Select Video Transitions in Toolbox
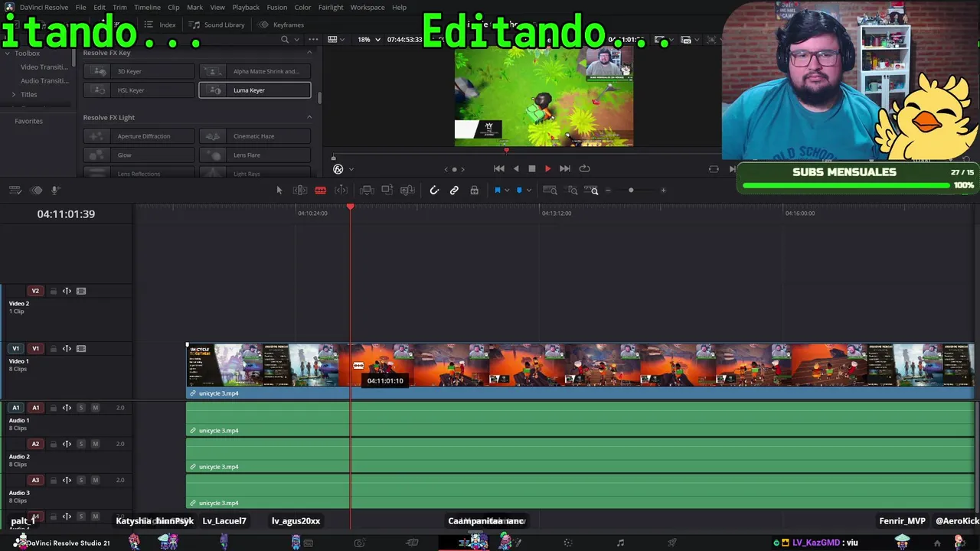 click(x=44, y=67)
